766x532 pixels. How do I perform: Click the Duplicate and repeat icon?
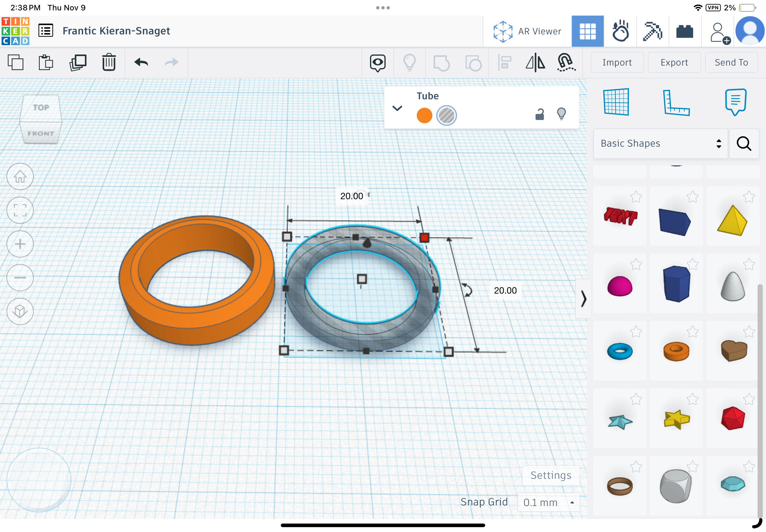pos(78,62)
